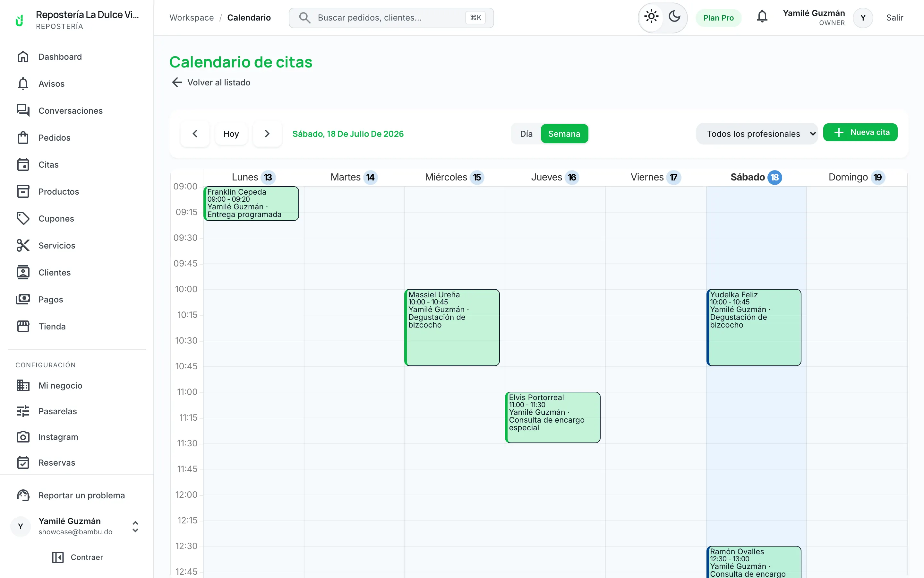
Task: Click the Workspace breadcrumb link
Action: (192, 18)
